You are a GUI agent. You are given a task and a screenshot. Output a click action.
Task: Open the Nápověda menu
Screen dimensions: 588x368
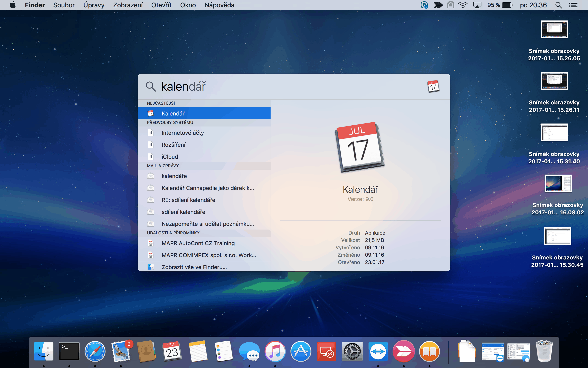coord(219,5)
